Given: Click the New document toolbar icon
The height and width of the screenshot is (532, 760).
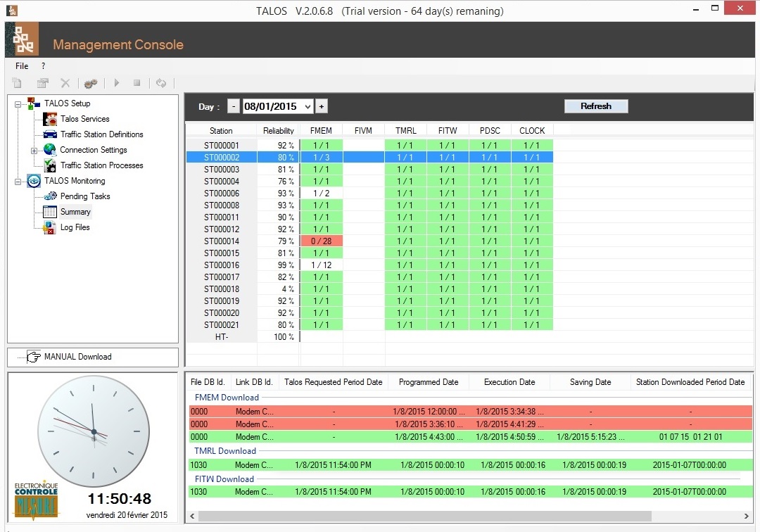Looking at the screenshot, I should point(17,83).
